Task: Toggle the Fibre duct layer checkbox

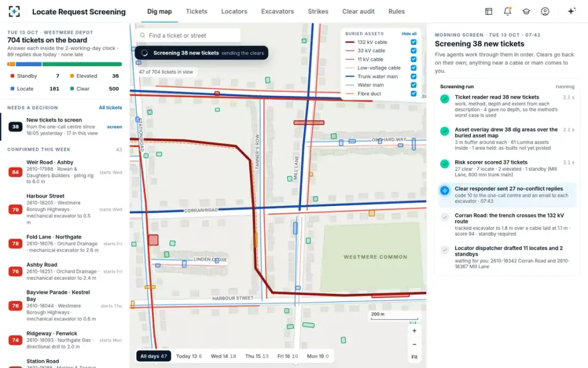Action: (x=414, y=94)
